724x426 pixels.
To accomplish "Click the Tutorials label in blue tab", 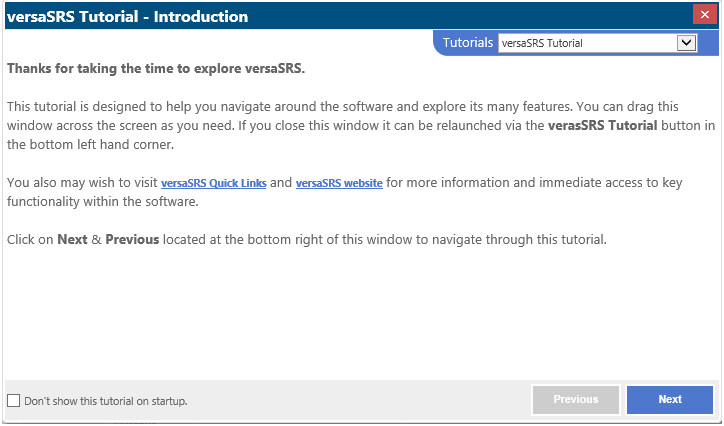I will pos(468,43).
